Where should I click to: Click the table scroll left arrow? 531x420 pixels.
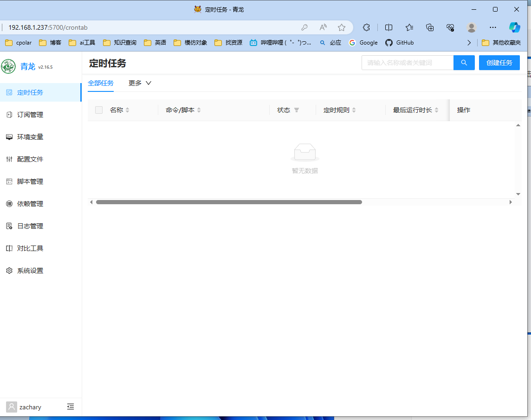[x=91, y=202]
